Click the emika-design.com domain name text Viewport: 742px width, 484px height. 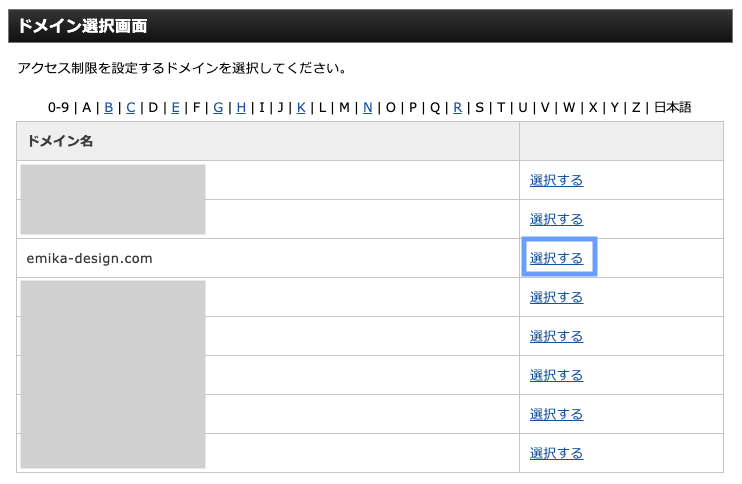point(89,258)
